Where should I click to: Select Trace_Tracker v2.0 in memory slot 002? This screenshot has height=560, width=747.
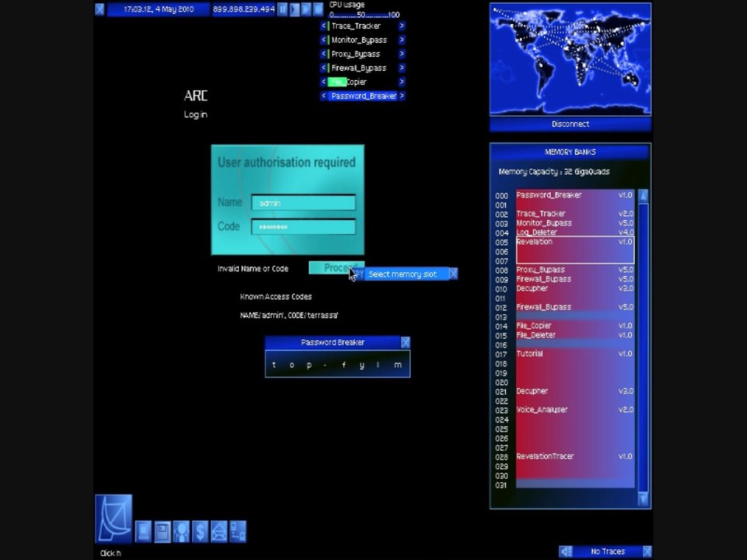click(x=575, y=213)
